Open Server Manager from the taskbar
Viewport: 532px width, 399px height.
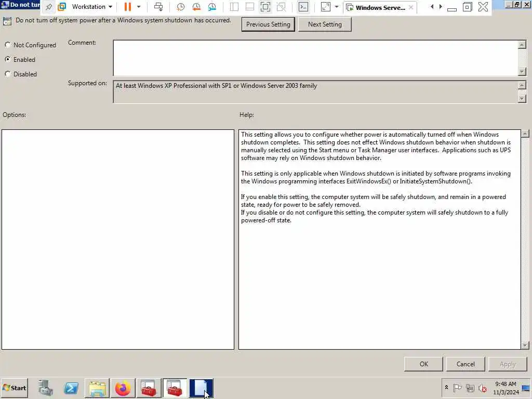46,388
